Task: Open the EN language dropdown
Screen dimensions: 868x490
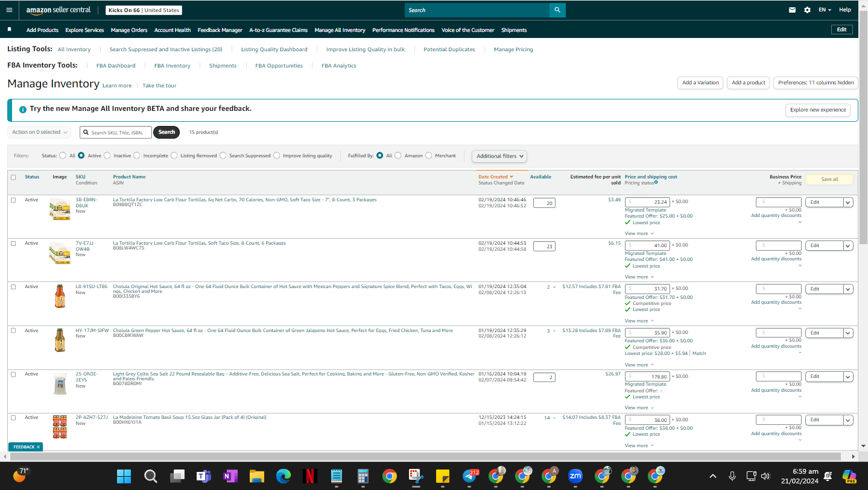Action: (825, 10)
